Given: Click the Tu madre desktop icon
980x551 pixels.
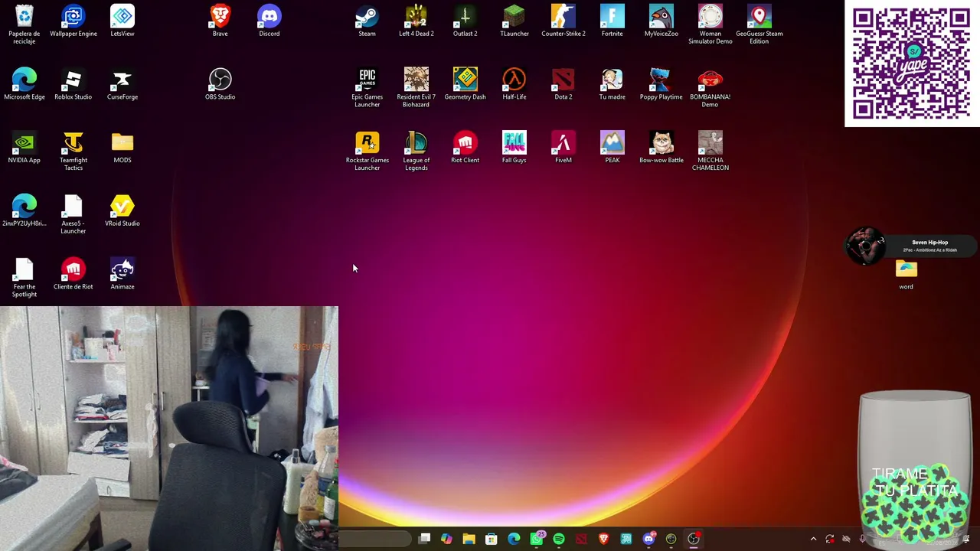Looking at the screenshot, I should tap(612, 84).
